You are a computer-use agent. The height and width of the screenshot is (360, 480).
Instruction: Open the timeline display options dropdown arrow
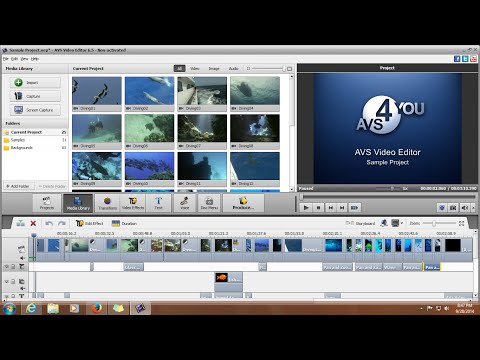(402, 223)
